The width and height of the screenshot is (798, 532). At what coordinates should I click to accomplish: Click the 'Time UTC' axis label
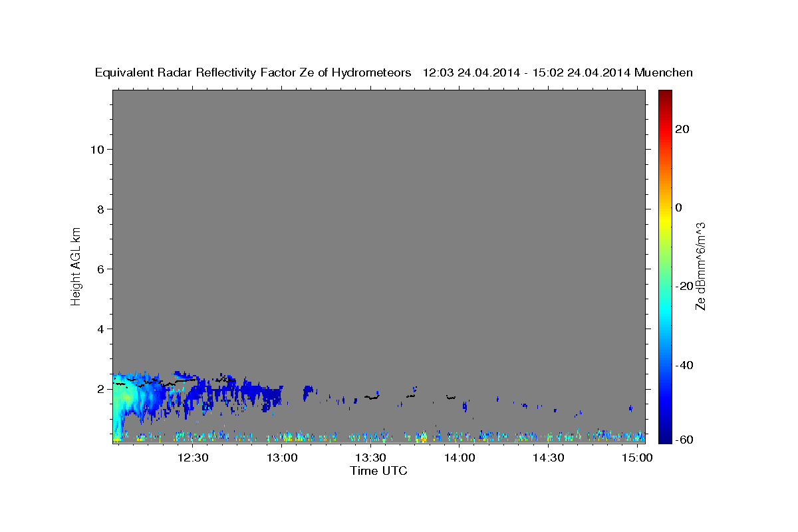point(378,471)
